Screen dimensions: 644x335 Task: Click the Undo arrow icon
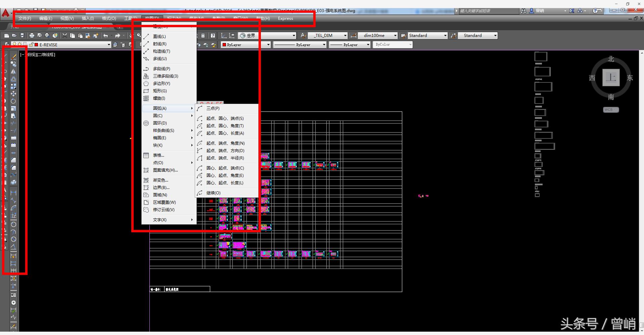106,36
